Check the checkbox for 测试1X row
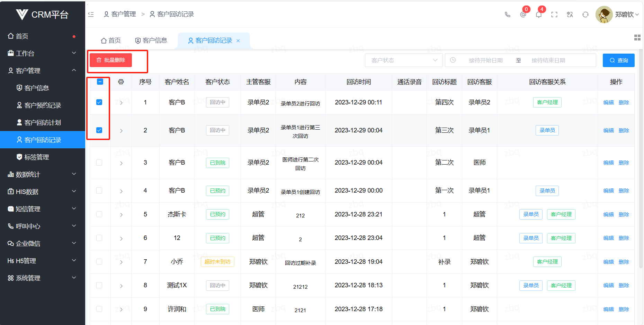The image size is (644, 325). tap(99, 285)
